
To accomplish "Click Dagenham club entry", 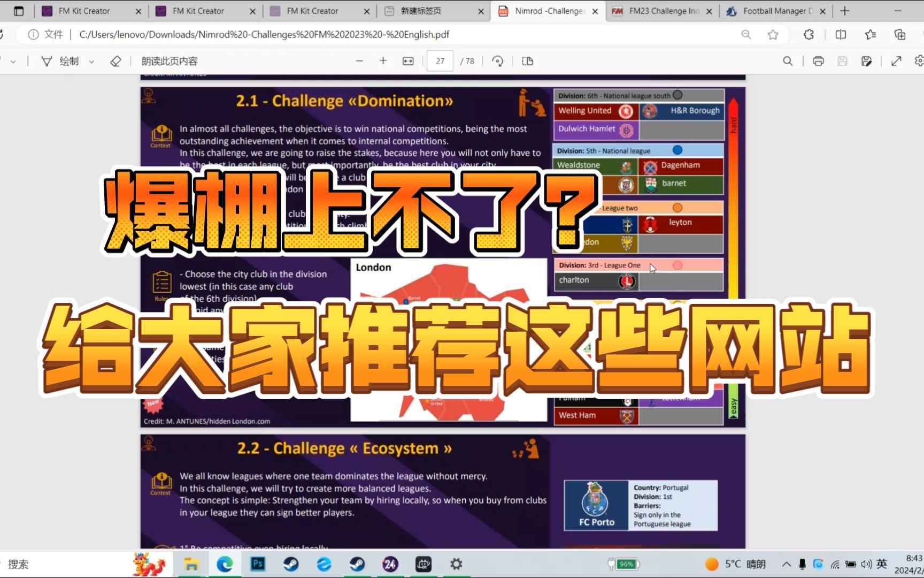I will coord(681,165).
